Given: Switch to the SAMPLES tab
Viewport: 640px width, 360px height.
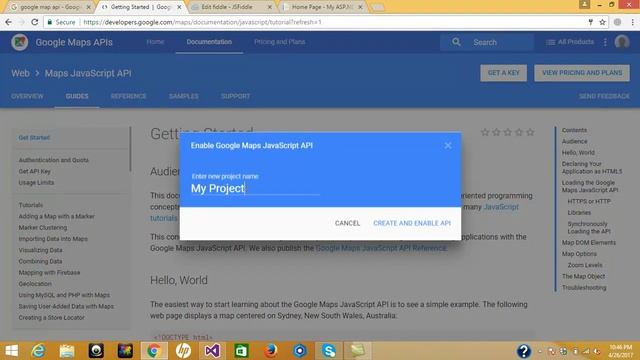Looking at the screenshot, I should [x=184, y=96].
